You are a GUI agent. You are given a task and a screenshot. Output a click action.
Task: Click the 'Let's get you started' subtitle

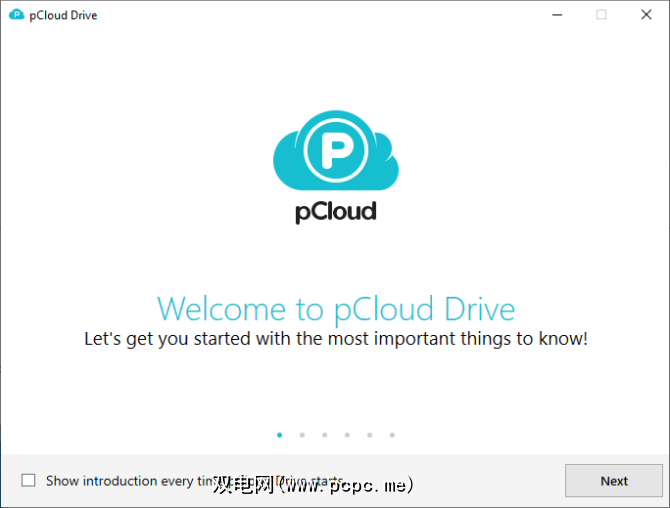336,339
